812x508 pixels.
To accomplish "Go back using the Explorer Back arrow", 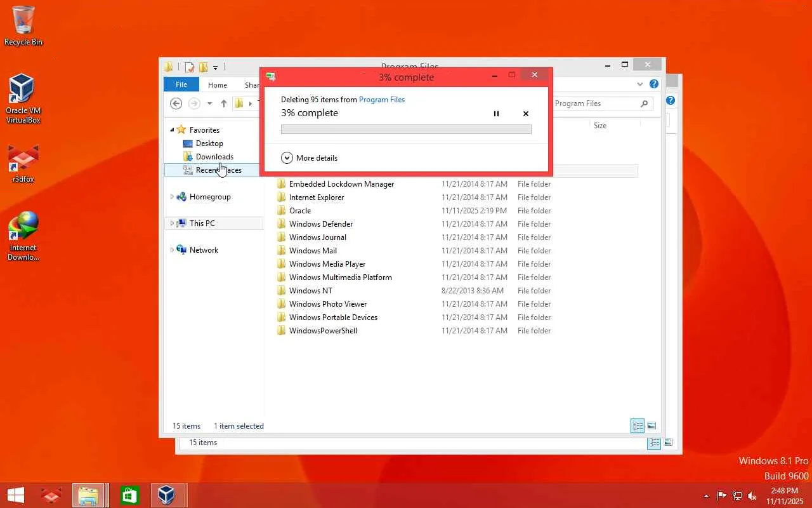I will click(x=176, y=104).
